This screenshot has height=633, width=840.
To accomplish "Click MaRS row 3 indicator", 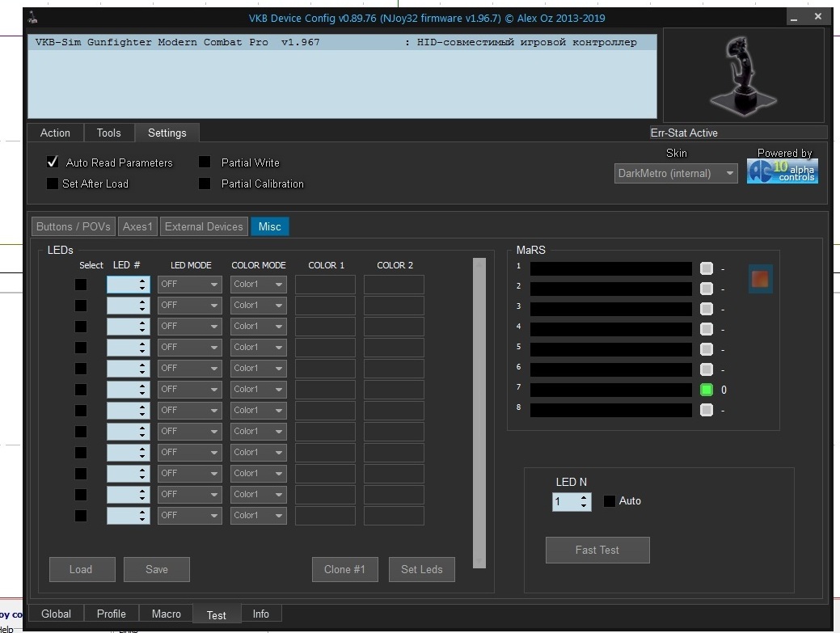I will click(707, 309).
